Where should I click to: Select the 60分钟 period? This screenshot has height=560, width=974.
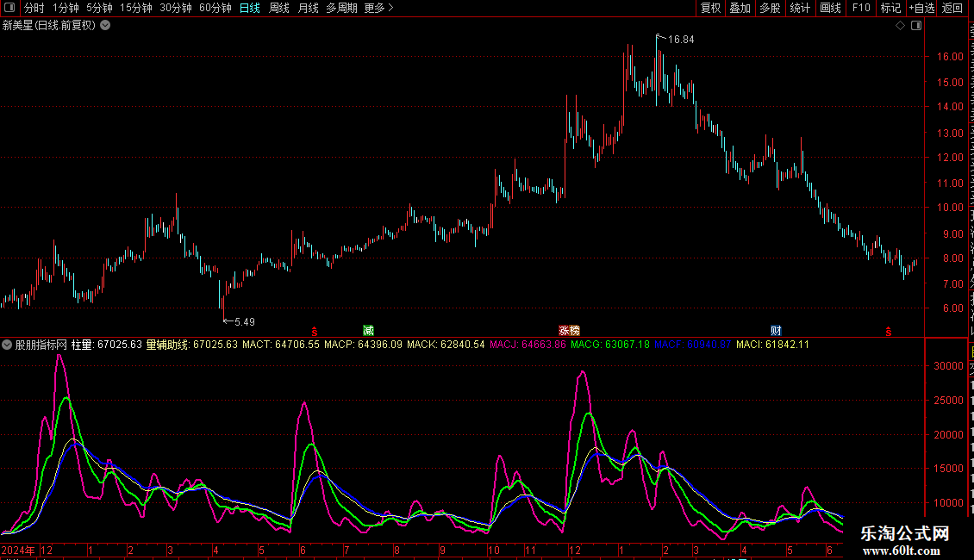click(215, 8)
